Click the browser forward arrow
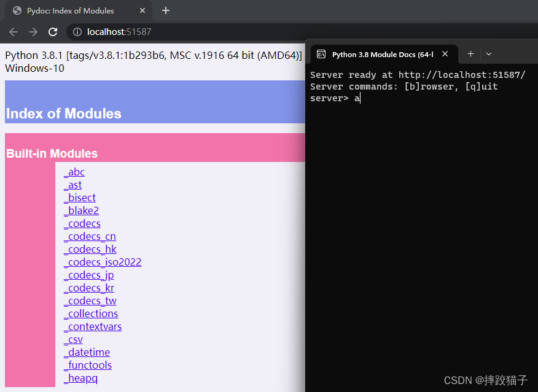Image resolution: width=538 pixels, height=392 pixels. pyautogui.click(x=33, y=32)
